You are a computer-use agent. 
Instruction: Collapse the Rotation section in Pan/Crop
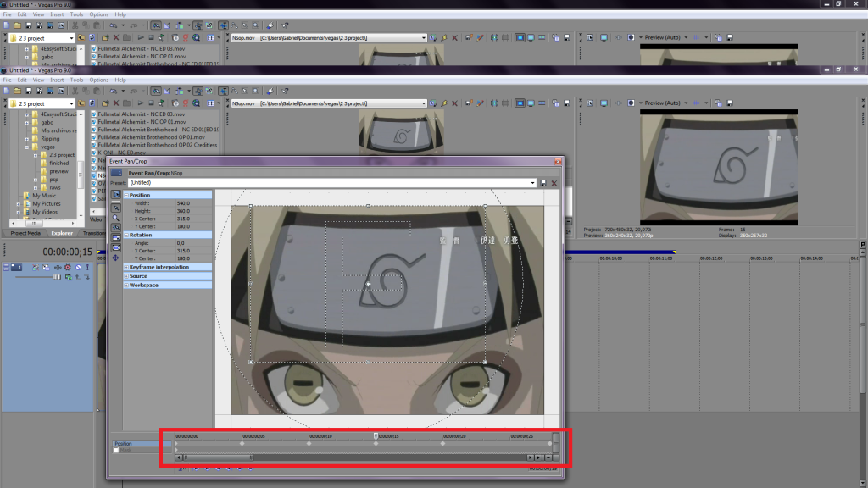(126, 236)
